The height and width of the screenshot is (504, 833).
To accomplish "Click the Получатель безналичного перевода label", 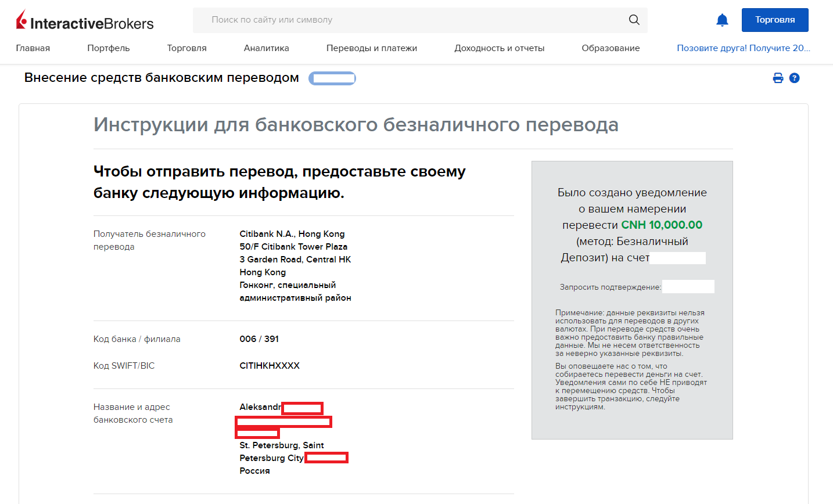I will (x=149, y=240).
